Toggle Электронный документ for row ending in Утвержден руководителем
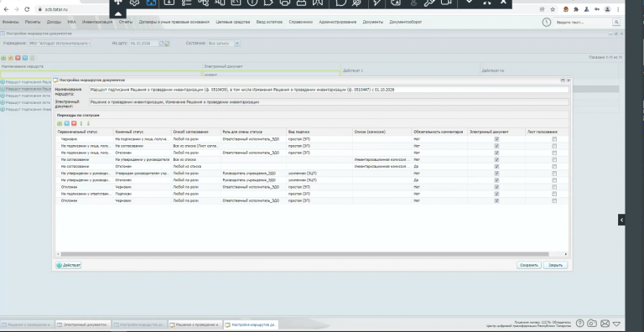644x332 pixels. 496,174
